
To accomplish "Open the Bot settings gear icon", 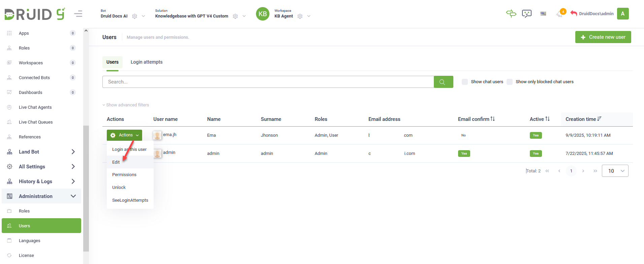I will point(135,16).
